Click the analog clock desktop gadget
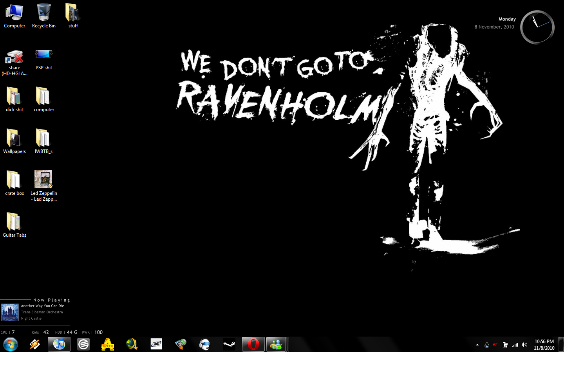Screen dimensions: 564x392 tap(537, 27)
